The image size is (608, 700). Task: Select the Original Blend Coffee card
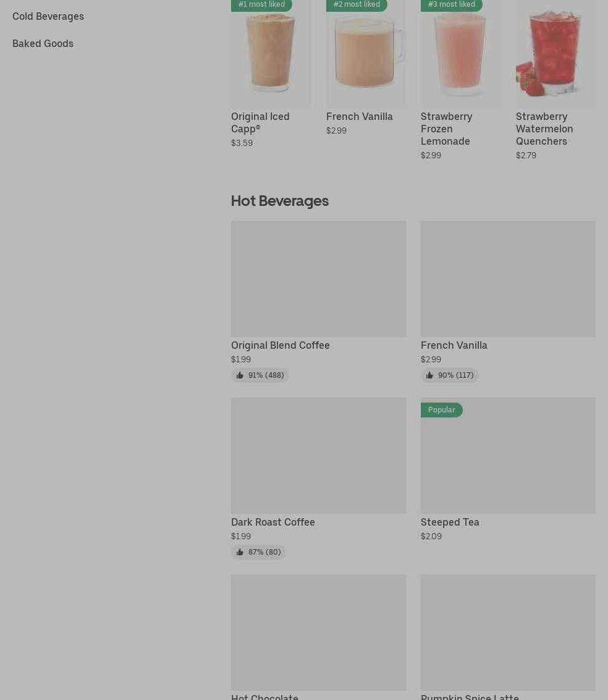(x=318, y=301)
